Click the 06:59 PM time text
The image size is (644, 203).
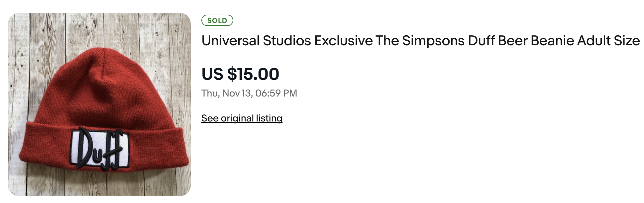click(x=276, y=93)
